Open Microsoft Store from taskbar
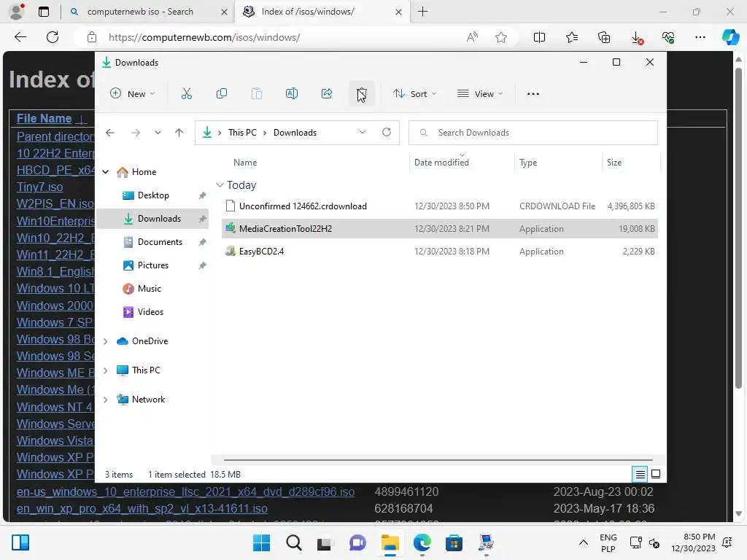747x560 pixels. point(454,542)
